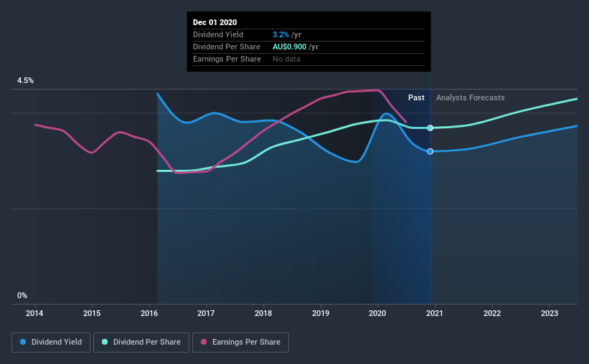Click the 2020 x-axis label
The width and height of the screenshot is (589, 364).
tap(377, 313)
